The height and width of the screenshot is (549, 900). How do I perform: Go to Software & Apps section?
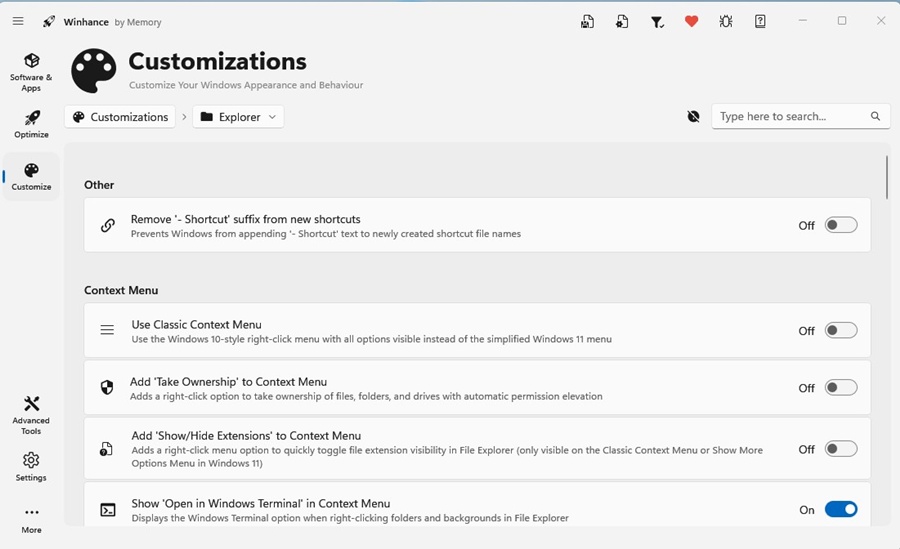(31, 69)
